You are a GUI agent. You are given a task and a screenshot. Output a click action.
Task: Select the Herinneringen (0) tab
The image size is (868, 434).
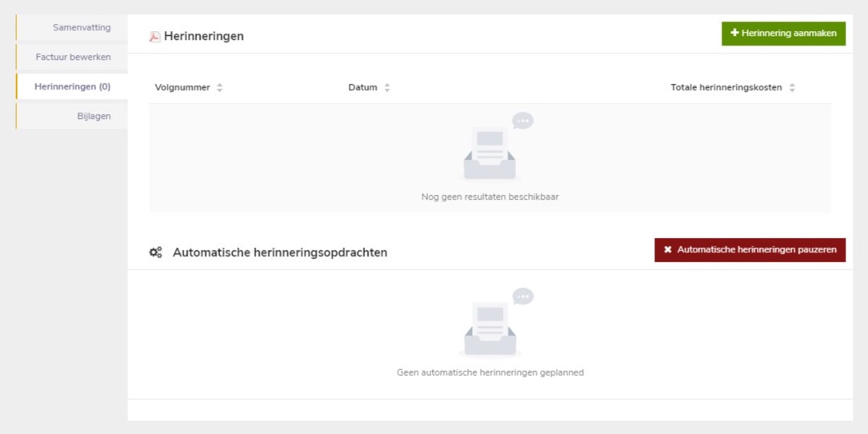(72, 86)
